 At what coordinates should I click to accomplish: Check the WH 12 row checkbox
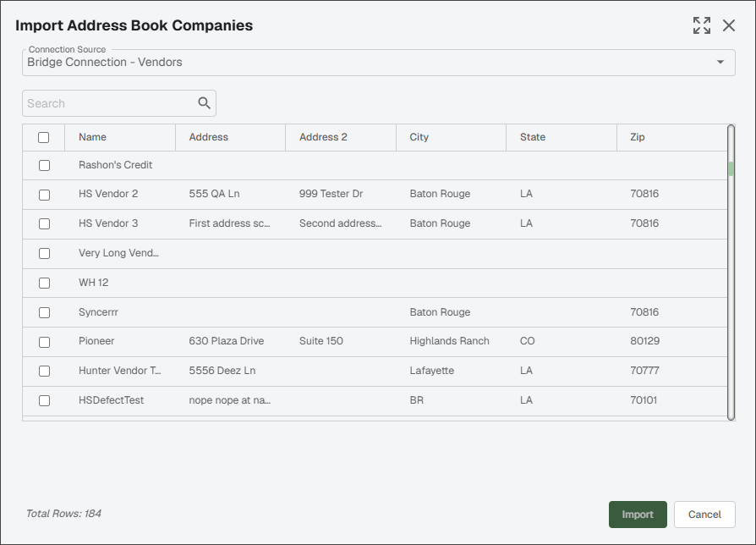pos(44,284)
